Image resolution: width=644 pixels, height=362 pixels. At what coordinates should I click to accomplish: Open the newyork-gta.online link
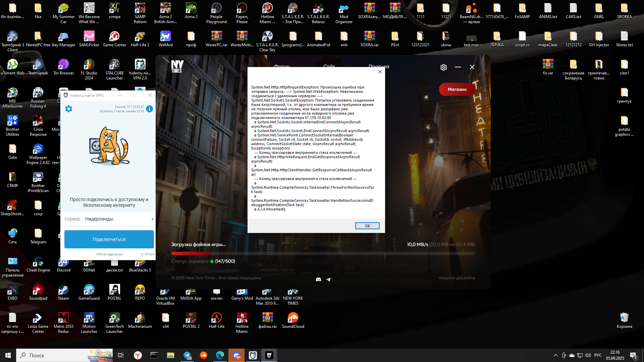click(x=457, y=278)
